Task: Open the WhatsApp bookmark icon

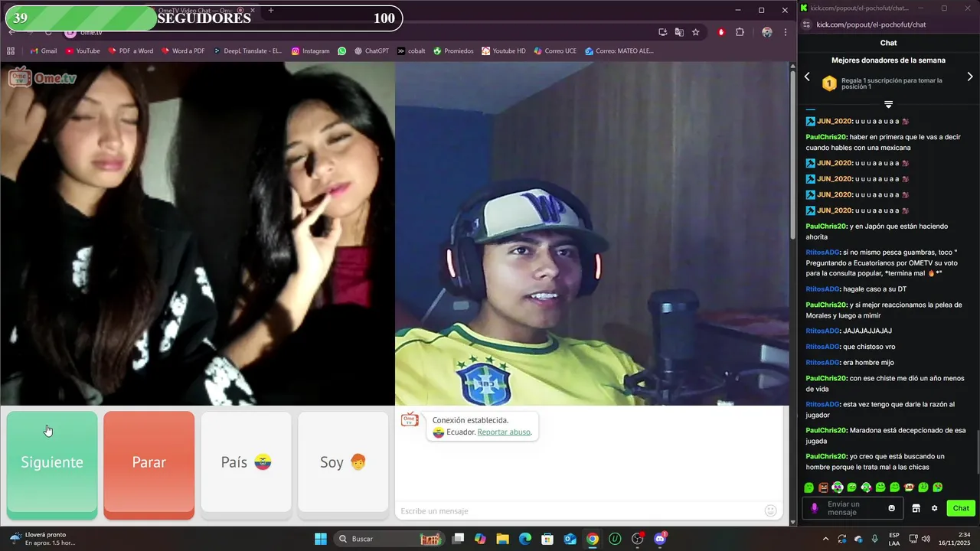Action: coord(342,51)
